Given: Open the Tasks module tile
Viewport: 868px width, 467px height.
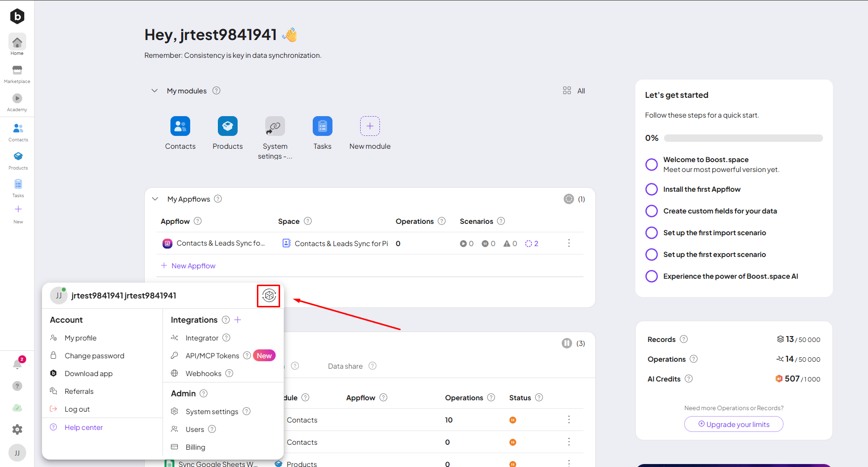Looking at the screenshot, I should 322,132.
